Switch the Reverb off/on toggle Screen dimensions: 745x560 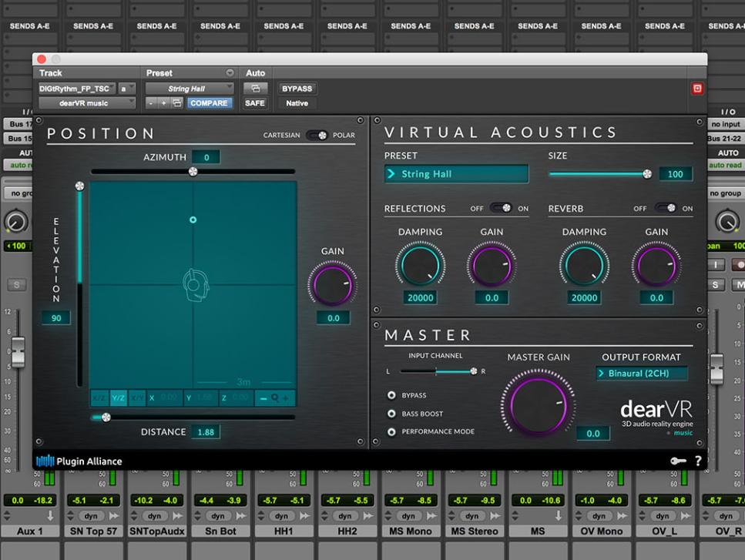664,208
